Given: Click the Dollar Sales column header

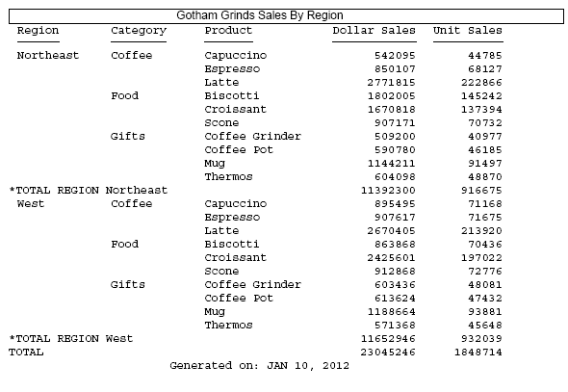Looking at the screenshot, I should click(x=374, y=30).
